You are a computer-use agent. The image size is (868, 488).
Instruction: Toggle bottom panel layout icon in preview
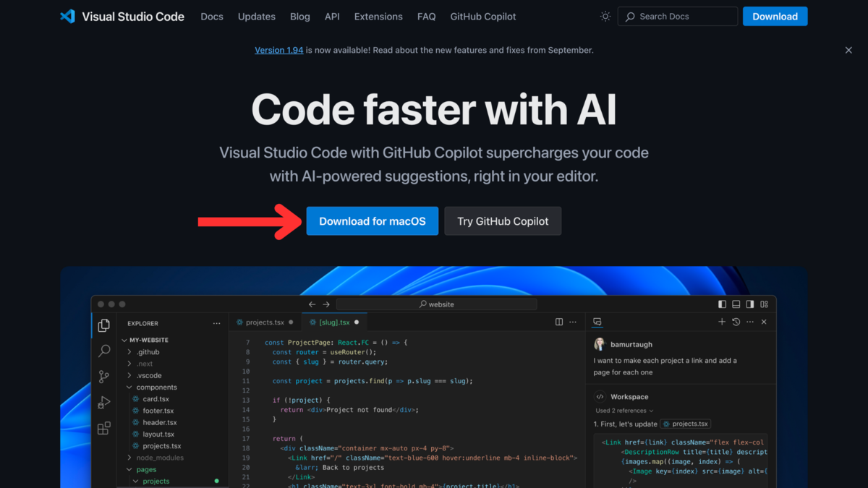[736, 304]
